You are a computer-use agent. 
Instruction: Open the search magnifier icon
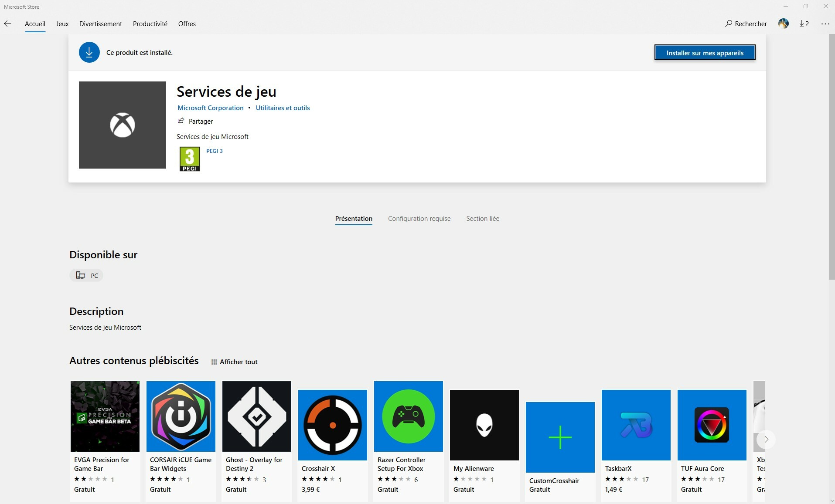pos(728,24)
